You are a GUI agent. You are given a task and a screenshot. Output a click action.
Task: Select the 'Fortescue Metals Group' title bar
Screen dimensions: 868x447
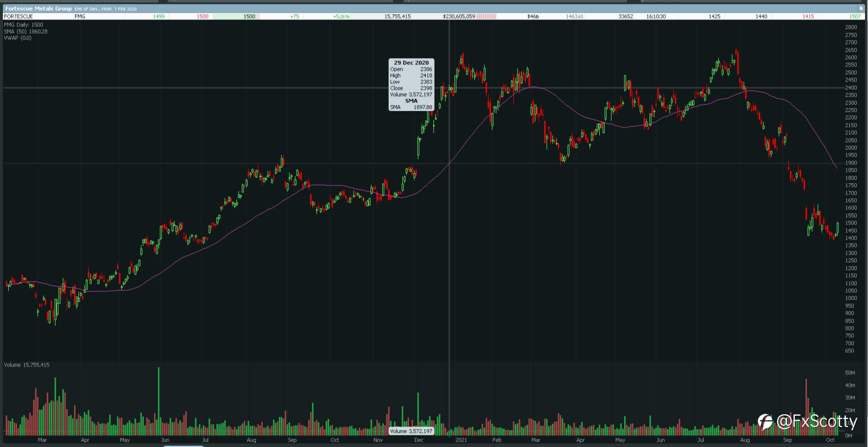tap(434, 9)
